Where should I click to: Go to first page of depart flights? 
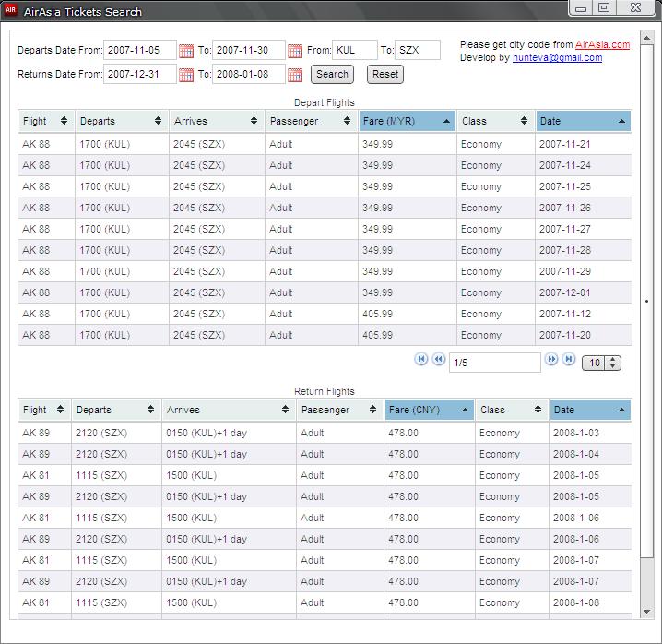point(421,359)
